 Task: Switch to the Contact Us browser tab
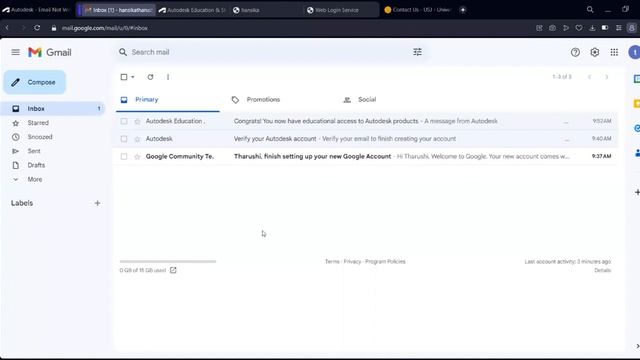coord(417,10)
